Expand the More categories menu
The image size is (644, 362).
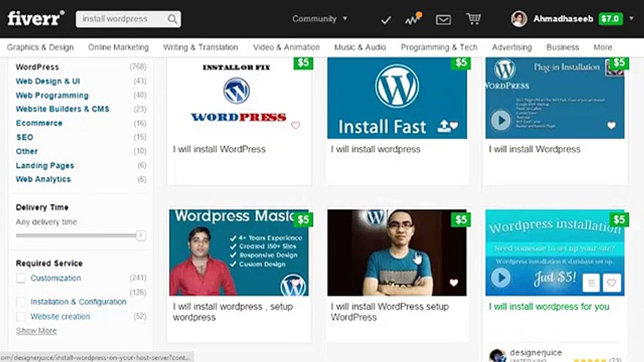click(x=602, y=47)
